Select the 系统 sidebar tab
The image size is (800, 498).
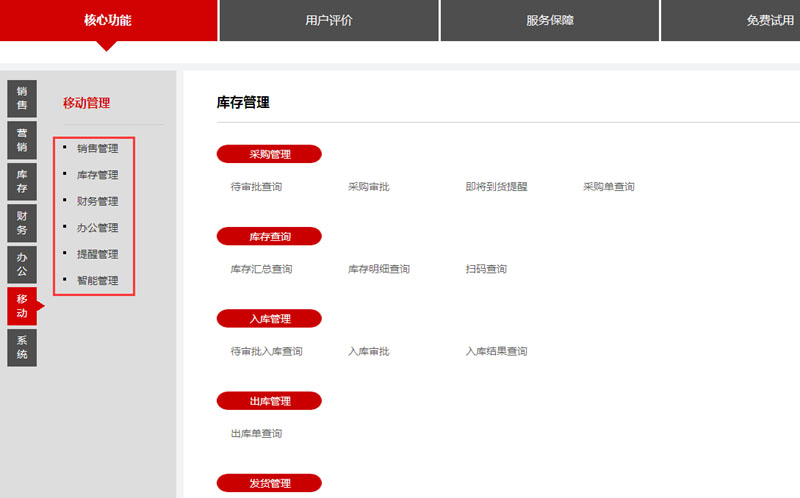[22, 347]
